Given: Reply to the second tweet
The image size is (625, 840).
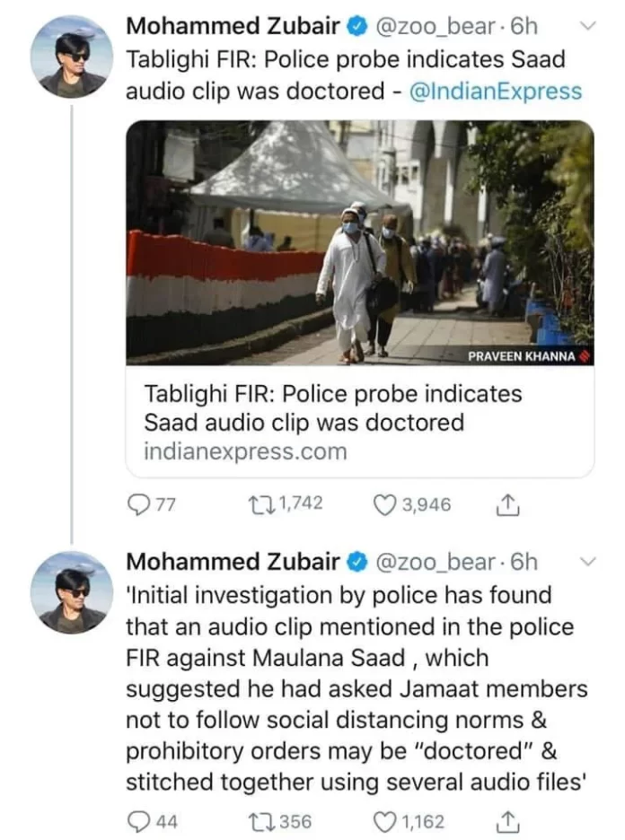Looking at the screenshot, I should click(137, 820).
